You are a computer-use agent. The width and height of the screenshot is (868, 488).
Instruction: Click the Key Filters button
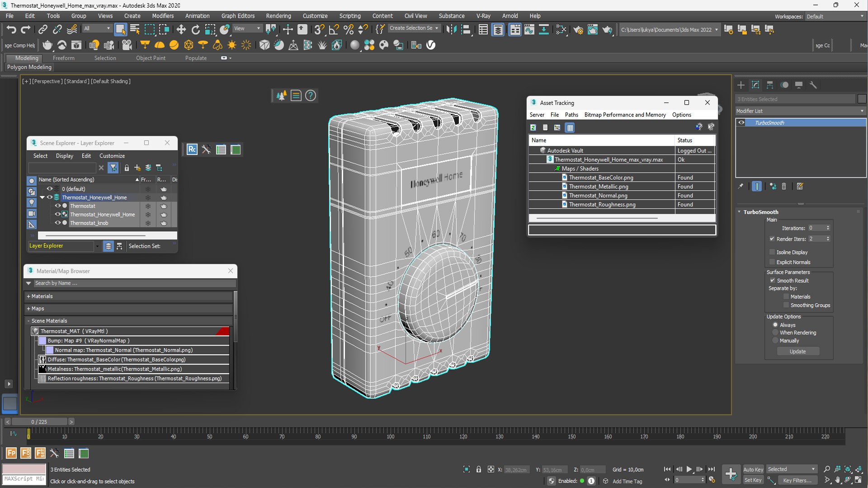pos(797,480)
